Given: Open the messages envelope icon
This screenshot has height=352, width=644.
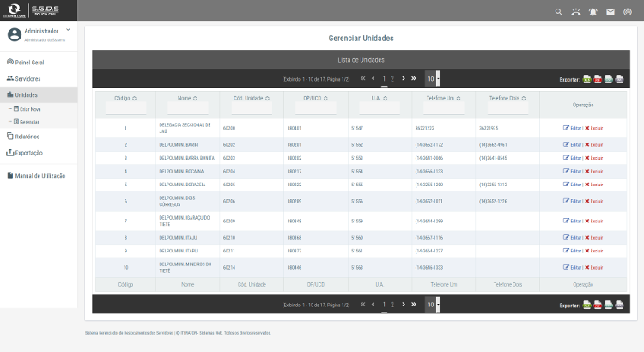Looking at the screenshot, I should coord(611,12).
